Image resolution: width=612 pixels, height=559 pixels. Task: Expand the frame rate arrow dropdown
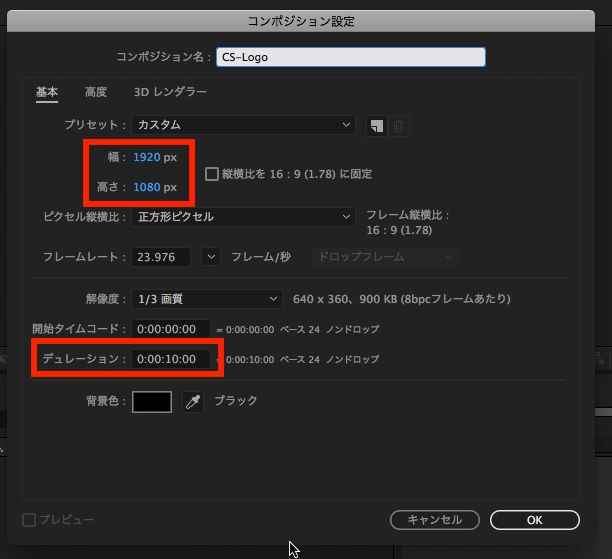click(x=211, y=257)
